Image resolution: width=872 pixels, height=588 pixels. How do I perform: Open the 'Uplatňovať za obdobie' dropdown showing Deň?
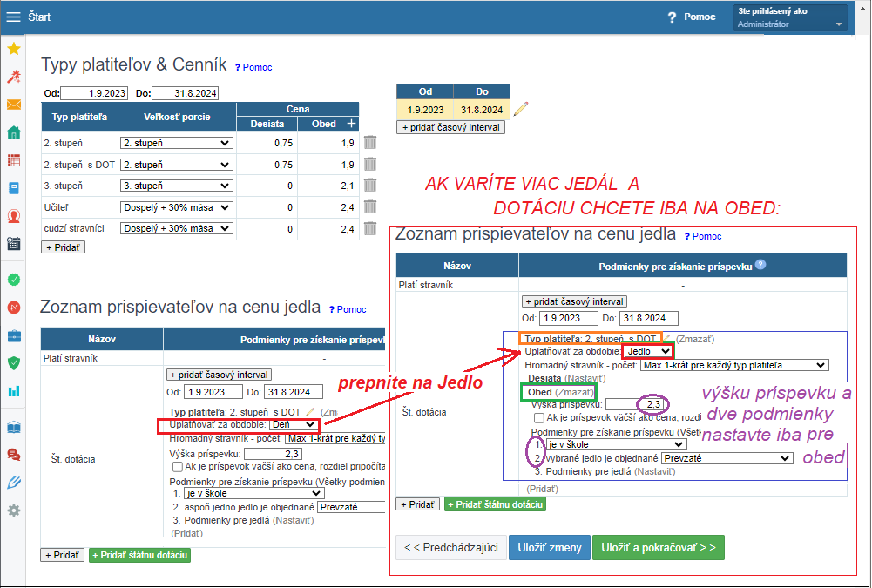(x=294, y=425)
